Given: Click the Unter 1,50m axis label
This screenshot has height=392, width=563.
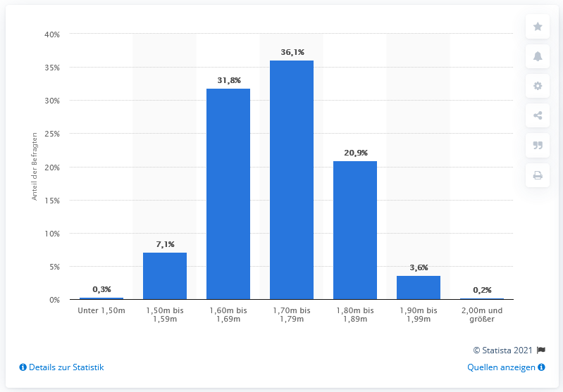Looking at the screenshot, I should click(x=101, y=310).
